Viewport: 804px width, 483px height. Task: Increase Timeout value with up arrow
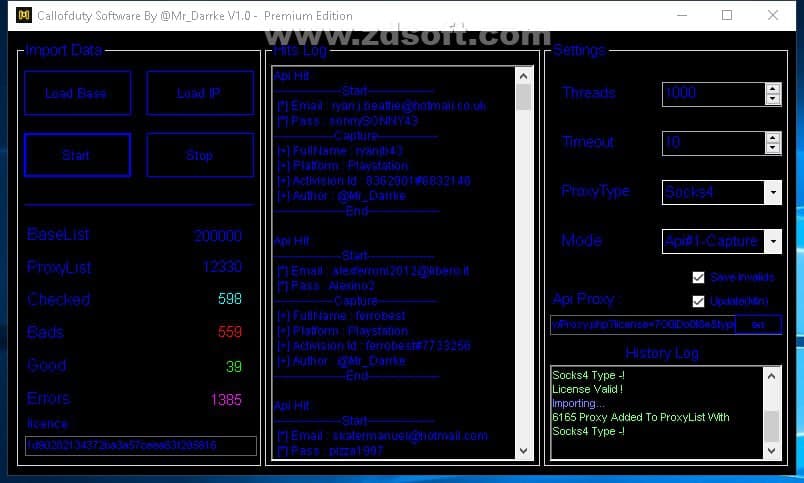click(x=773, y=137)
